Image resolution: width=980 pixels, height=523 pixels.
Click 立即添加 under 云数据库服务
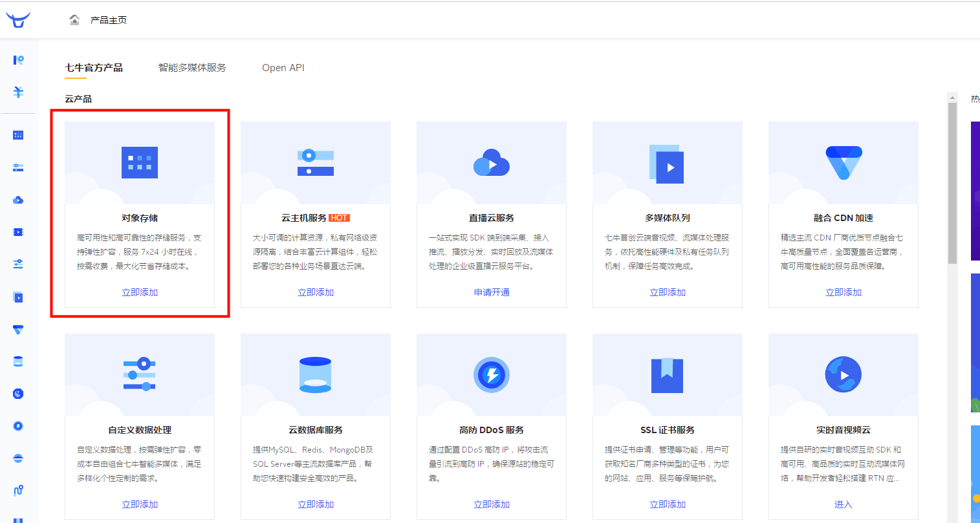click(316, 504)
